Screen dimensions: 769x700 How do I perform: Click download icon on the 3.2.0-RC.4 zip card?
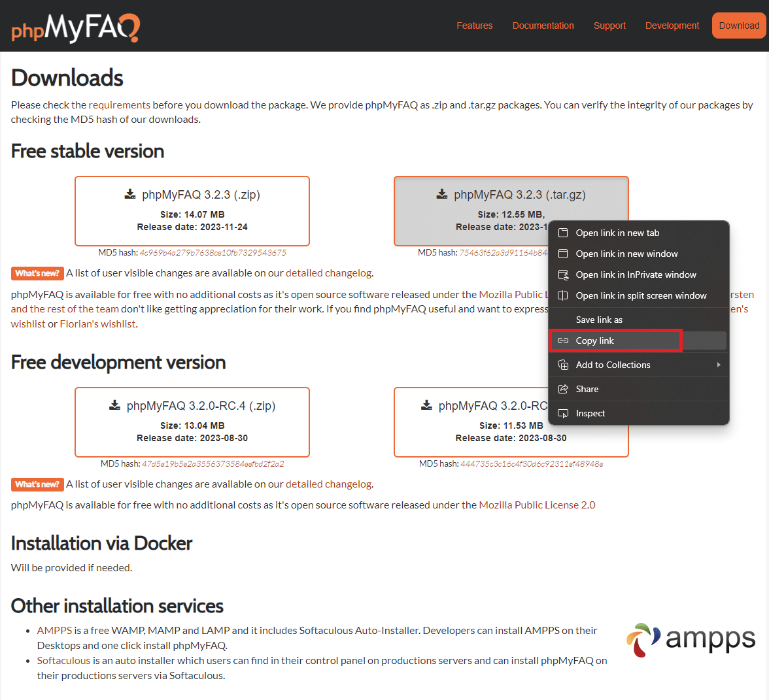pos(114,405)
